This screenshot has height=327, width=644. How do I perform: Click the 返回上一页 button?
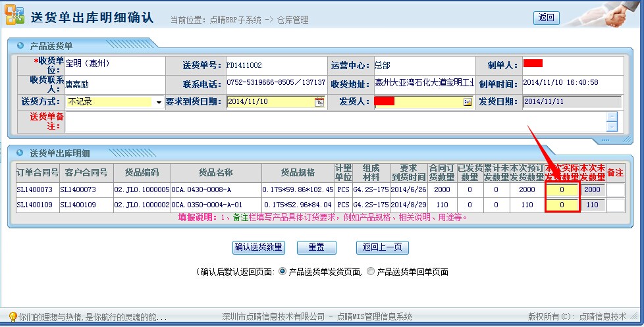tap(382, 247)
